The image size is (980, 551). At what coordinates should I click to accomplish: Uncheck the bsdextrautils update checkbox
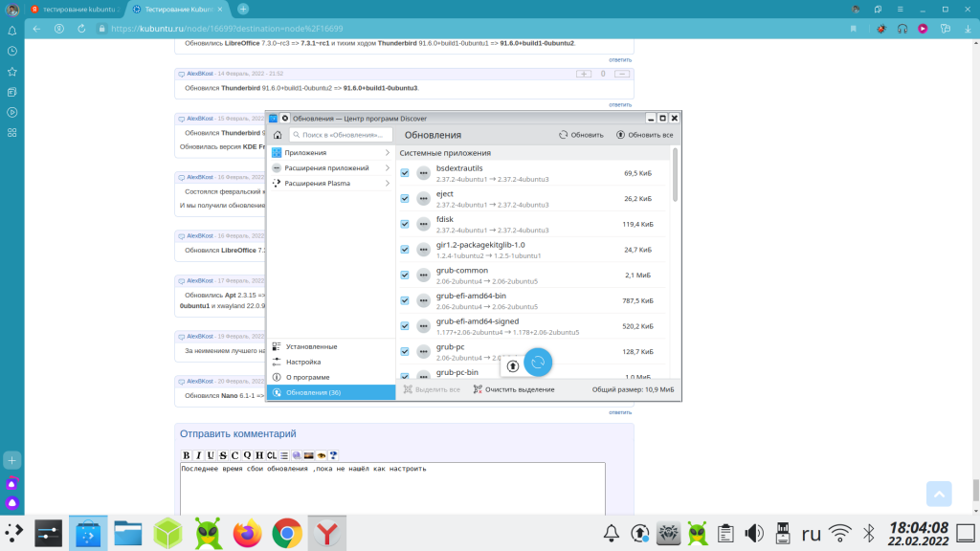pyautogui.click(x=405, y=173)
